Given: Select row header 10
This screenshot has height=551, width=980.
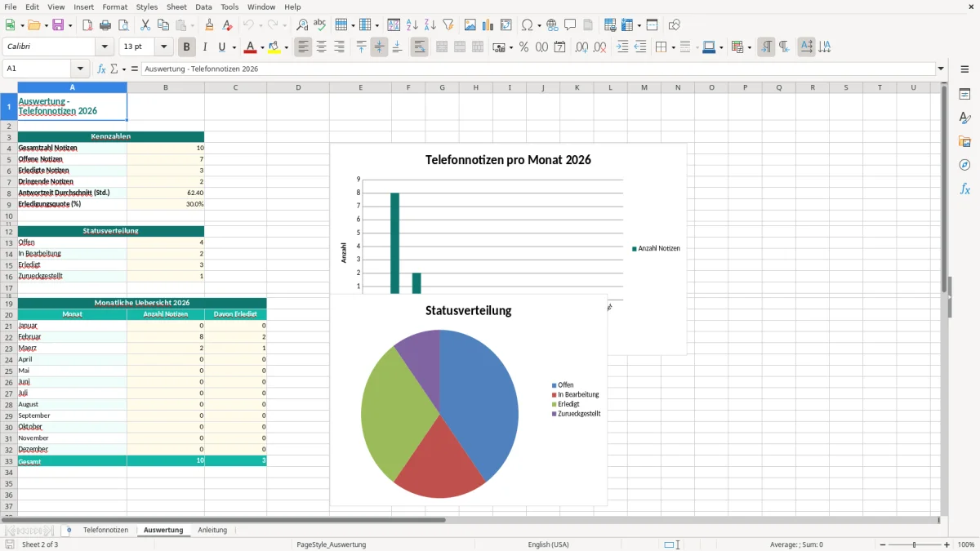Looking at the screenshot, I should click(x=9, y=216).
